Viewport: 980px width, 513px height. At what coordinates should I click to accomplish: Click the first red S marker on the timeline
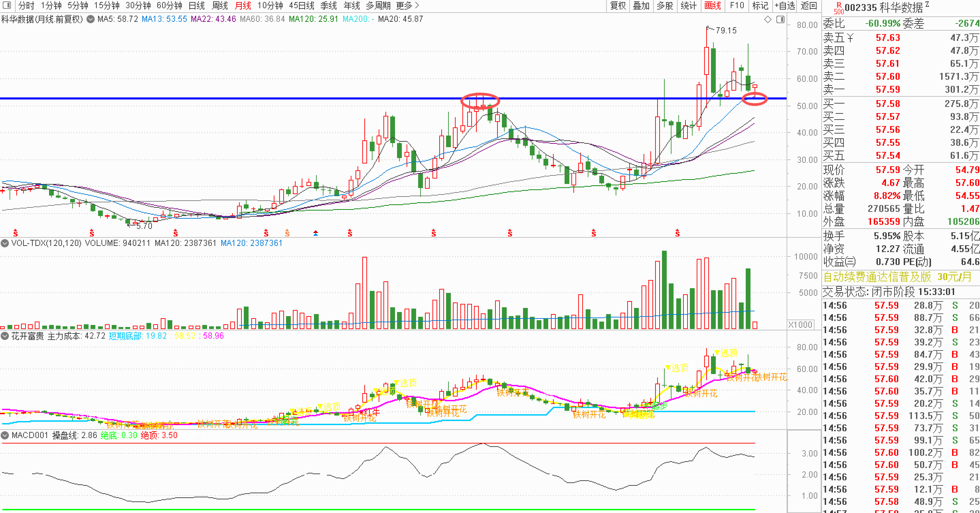[x=16, y=233]
